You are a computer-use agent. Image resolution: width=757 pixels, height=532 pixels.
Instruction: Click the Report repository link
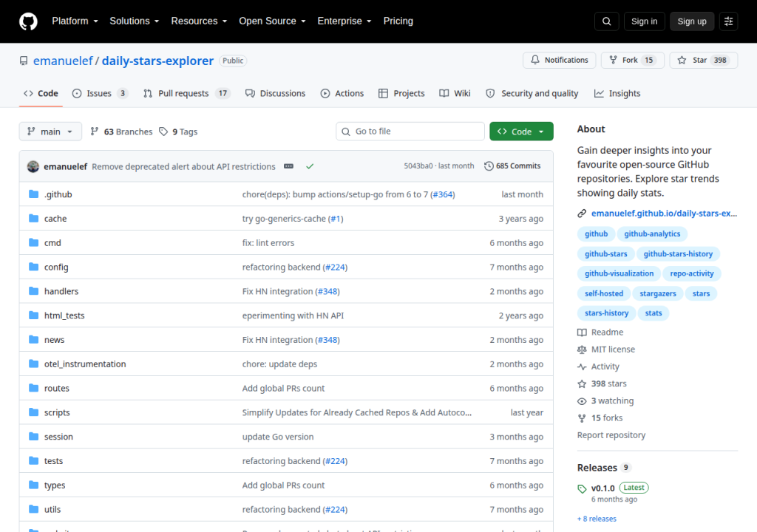click(x=611, y=435)
